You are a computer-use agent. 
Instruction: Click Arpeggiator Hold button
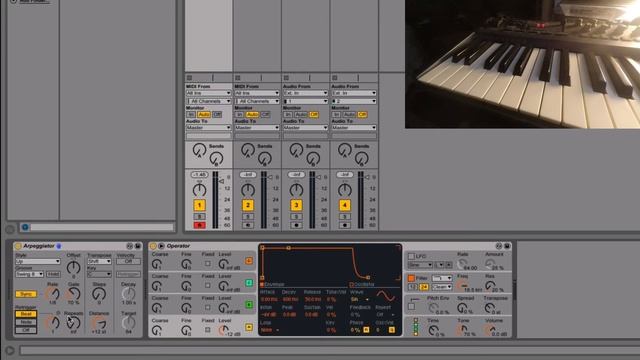tap(53, 274)
